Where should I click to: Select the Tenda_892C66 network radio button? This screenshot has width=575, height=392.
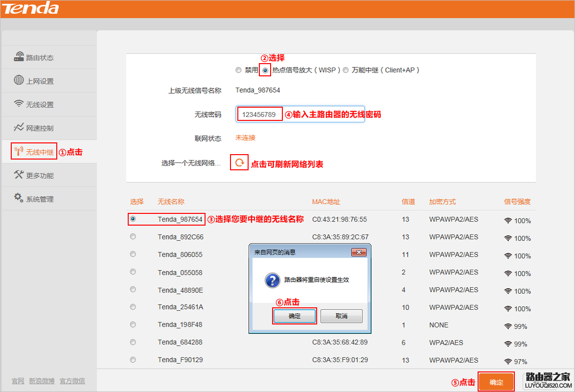click(133, 237)
